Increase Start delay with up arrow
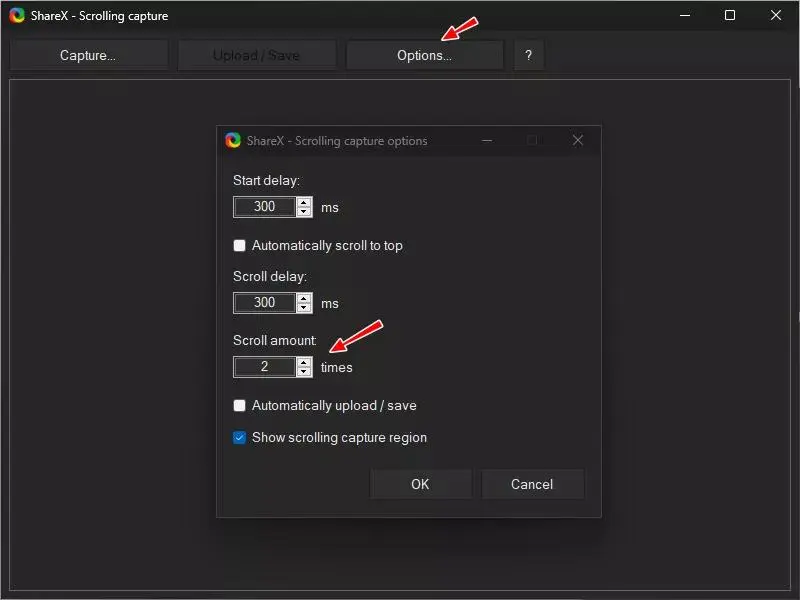Viewport: 800px width, 600px height. click(x=304, y=202)
